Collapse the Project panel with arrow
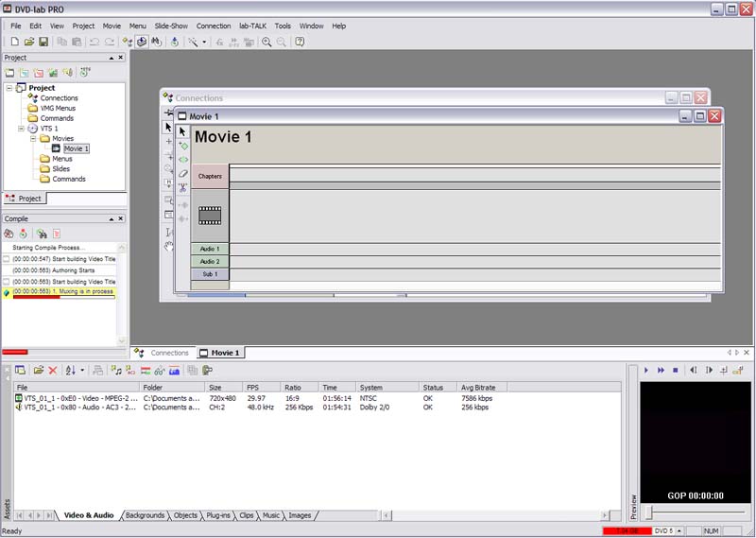Image resolution: width=756 pixels, height=538 pixels. pyautogui.click(x=112, y=58)
